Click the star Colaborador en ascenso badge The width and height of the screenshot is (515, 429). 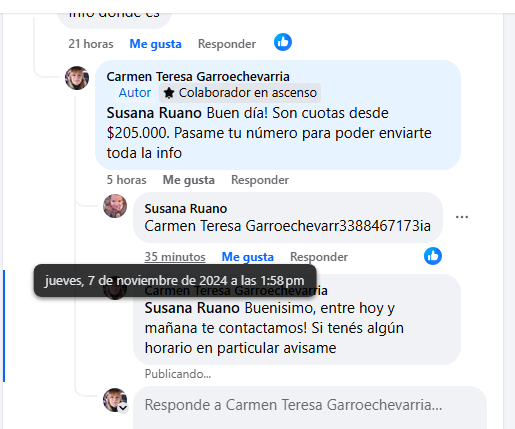(240, 93)
